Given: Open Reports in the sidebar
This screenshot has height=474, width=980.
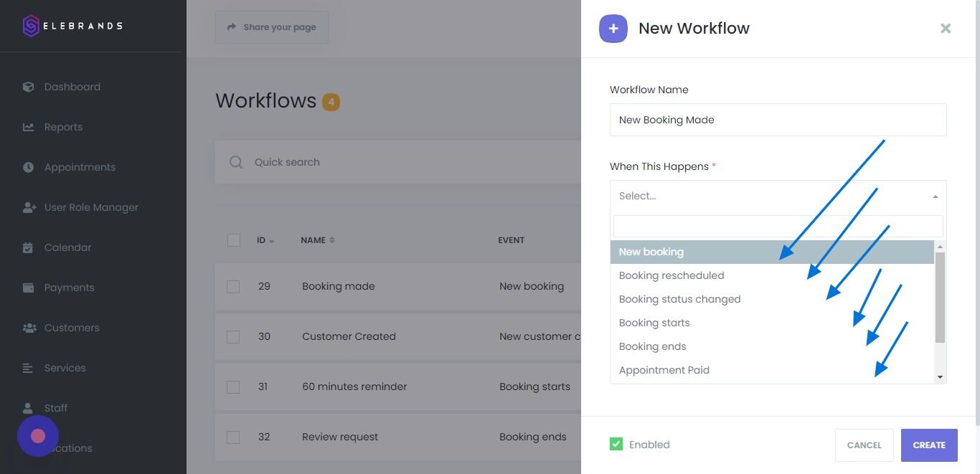Looking at the screenshot, I should coord(63,127).
